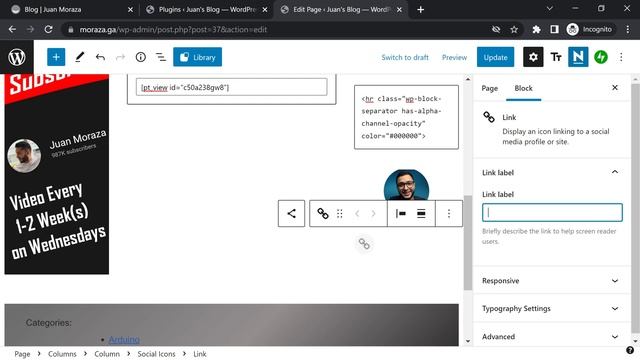640x360 pixels.
Task: Reload the current page
Action: click(x=48, y=29)
